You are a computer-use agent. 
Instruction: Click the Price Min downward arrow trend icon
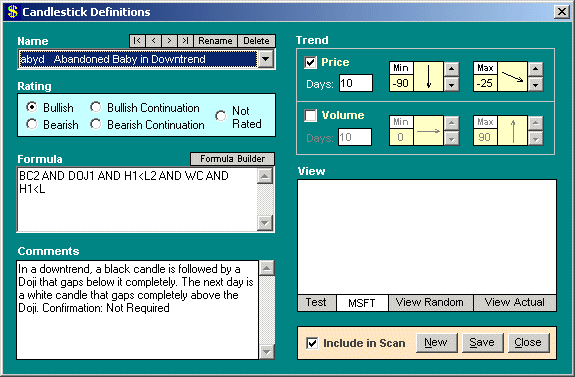[428, 76]
